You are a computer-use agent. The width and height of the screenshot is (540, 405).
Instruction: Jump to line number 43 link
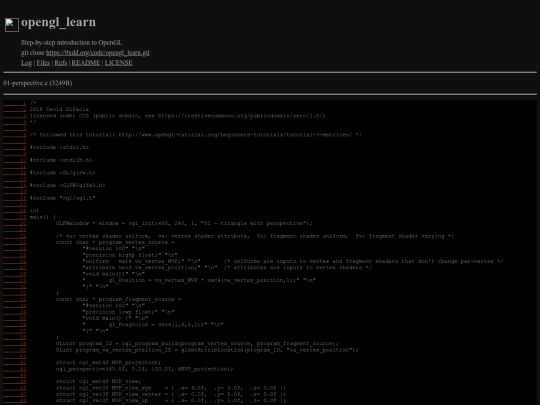[x=15, y=369]
